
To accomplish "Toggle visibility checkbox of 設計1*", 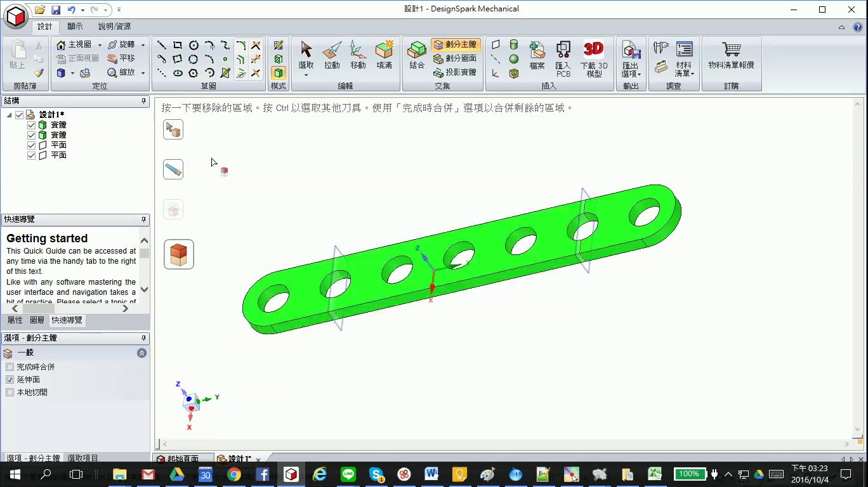I will [x=19, y=115].
